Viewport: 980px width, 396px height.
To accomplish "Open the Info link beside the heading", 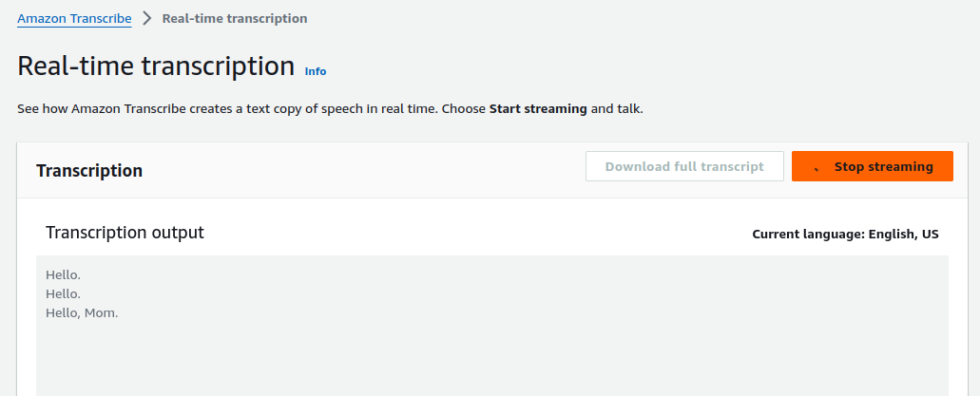I will [x=316, y=71].
